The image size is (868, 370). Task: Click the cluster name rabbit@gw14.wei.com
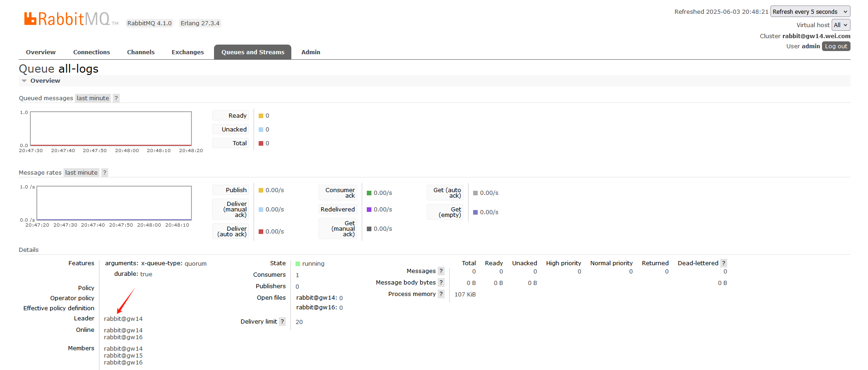coord(816,36)
